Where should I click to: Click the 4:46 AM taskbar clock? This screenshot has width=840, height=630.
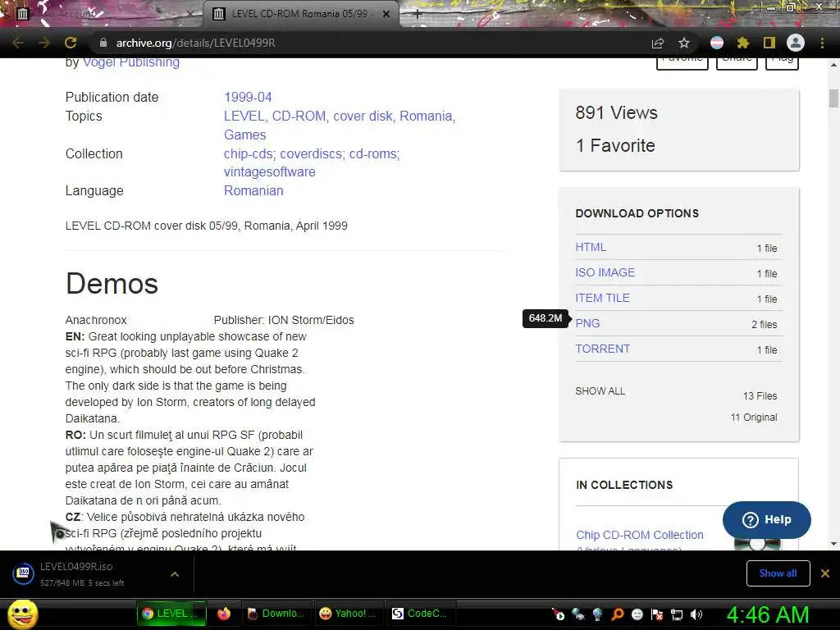tap(768, 614)
